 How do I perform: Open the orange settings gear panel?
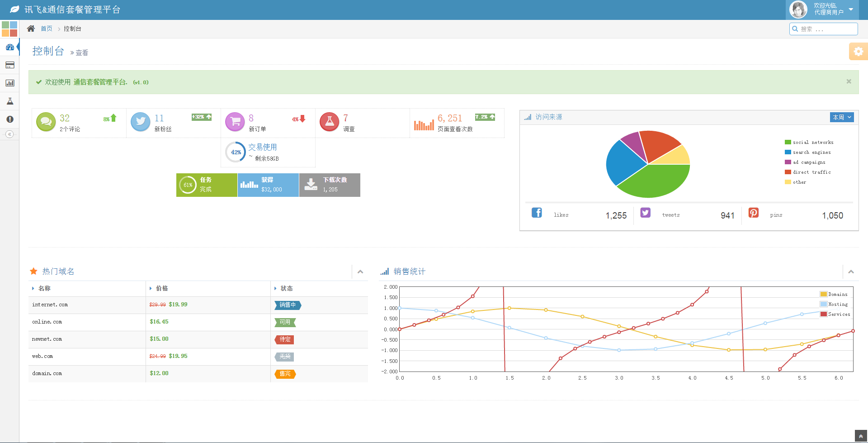(x=858, y=52)
